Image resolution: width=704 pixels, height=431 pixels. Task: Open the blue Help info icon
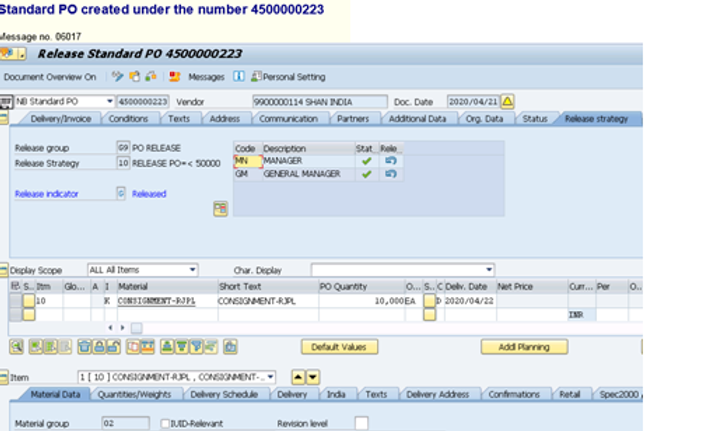coord(239,76)
